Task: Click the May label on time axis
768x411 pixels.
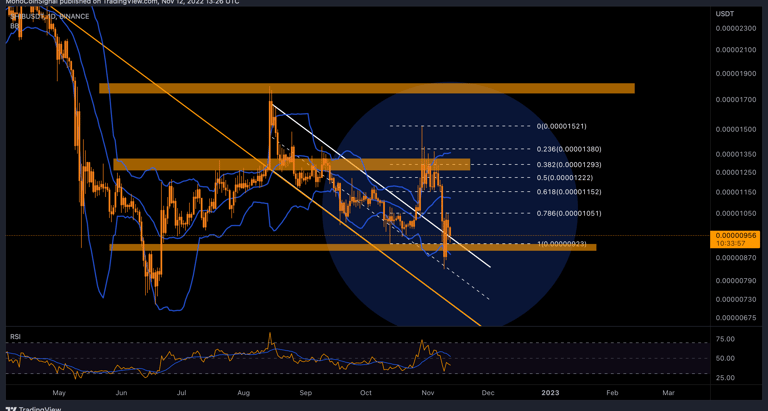Action: click(x=59, y=393)
